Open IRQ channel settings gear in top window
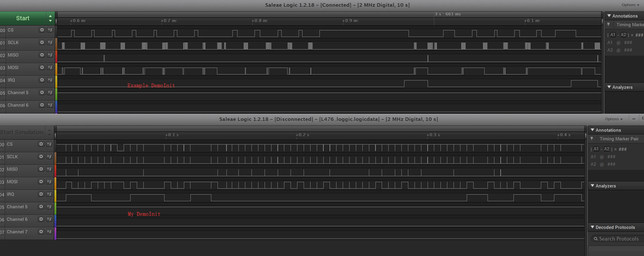Viewport: 644px width, 256px height. 41,80
